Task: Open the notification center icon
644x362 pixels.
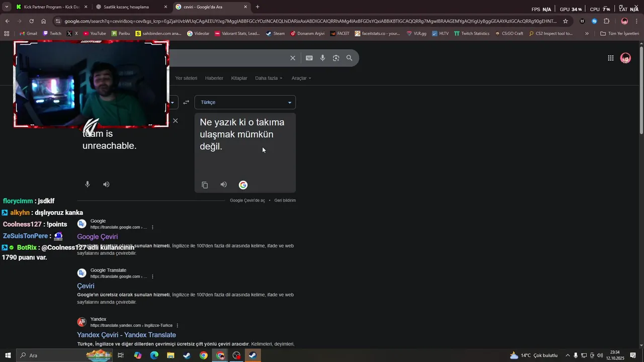Action: pyautogui.click(x=633, y=355)
